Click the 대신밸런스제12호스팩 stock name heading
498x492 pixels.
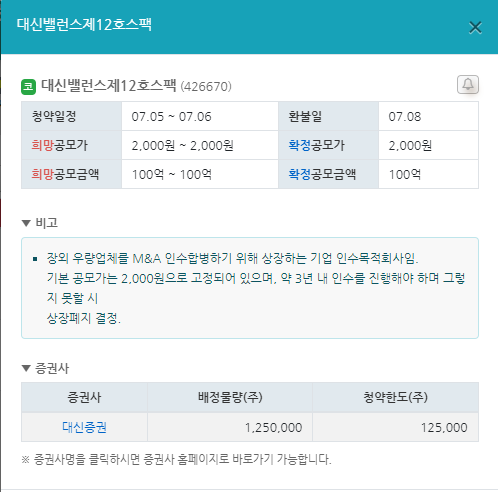click(109, 86)
